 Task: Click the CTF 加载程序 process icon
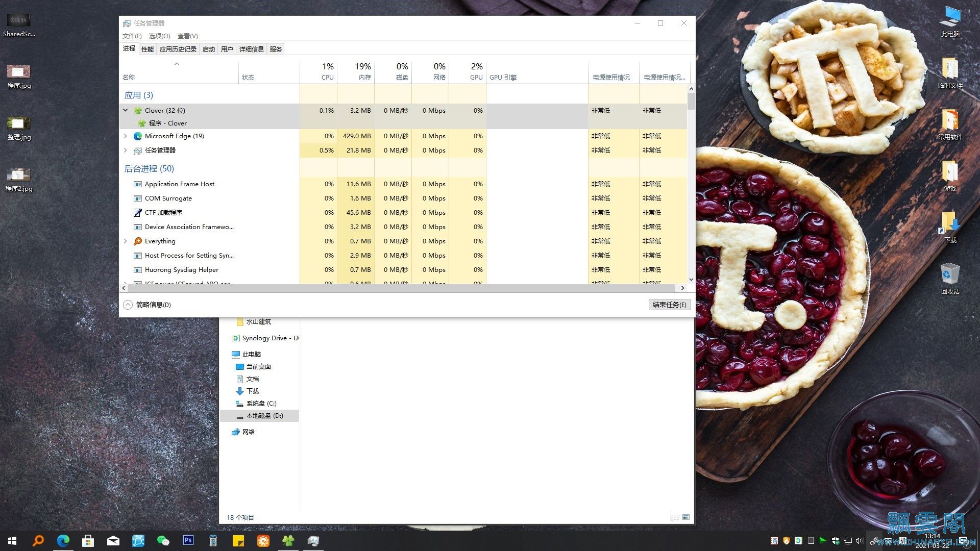tap(138, 213)
